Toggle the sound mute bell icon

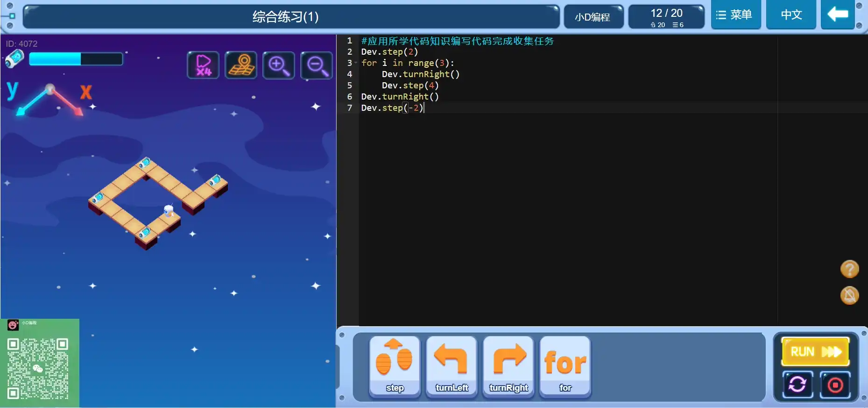pos(849,295)
